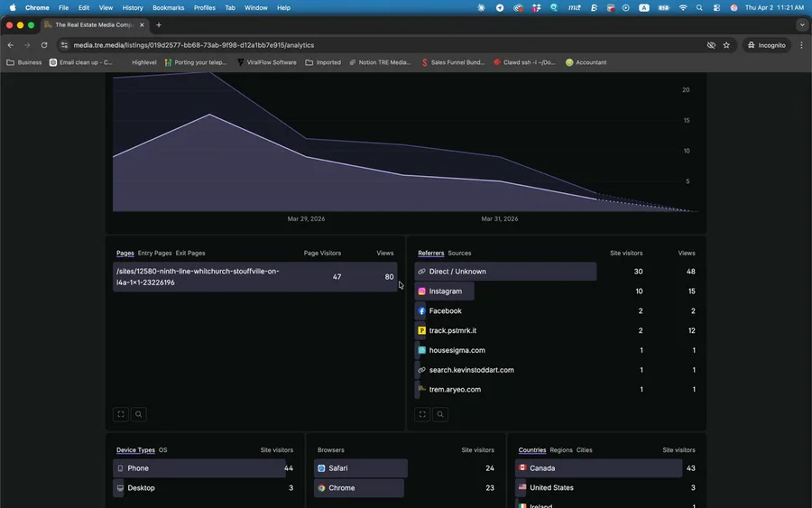Expand the Pages panel fullscreen icon
The width and height of the screenshot is (812, 508).
point(121,414)
